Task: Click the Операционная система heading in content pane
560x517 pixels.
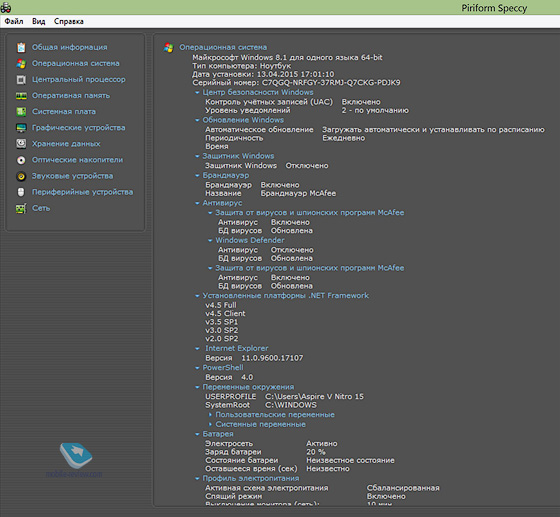Action: tap(223, 47)
